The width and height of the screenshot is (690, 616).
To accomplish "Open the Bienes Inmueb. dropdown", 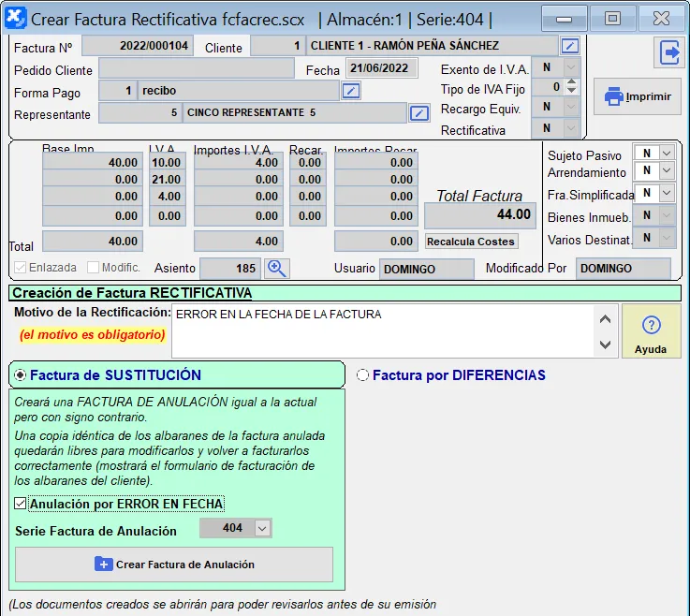I will tap(667, 215).
